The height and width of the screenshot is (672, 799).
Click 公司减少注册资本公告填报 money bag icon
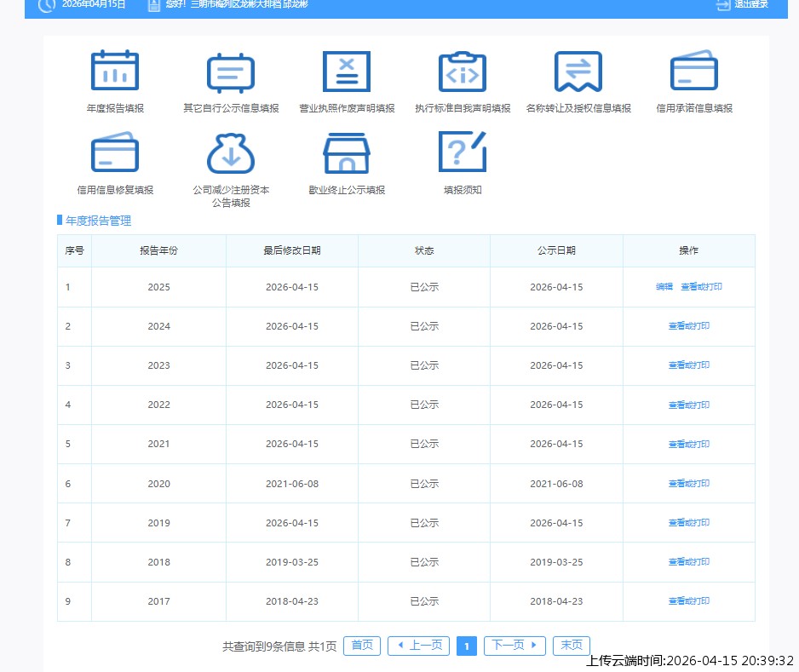[x=231, y=153]
